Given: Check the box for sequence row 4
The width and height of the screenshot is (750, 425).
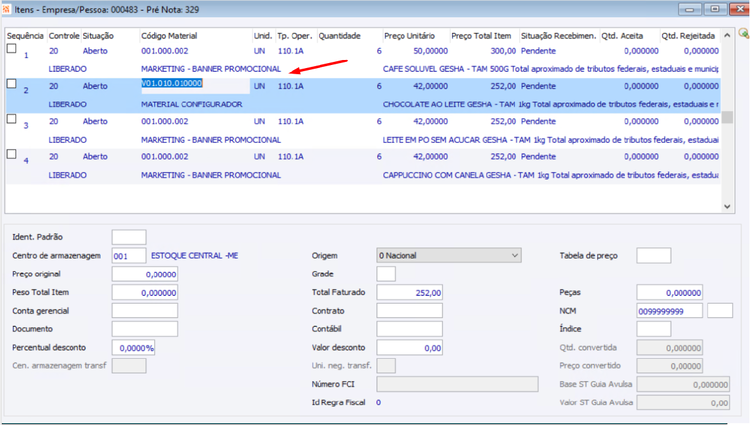Looking at the screenshot, I should (11, 154).
